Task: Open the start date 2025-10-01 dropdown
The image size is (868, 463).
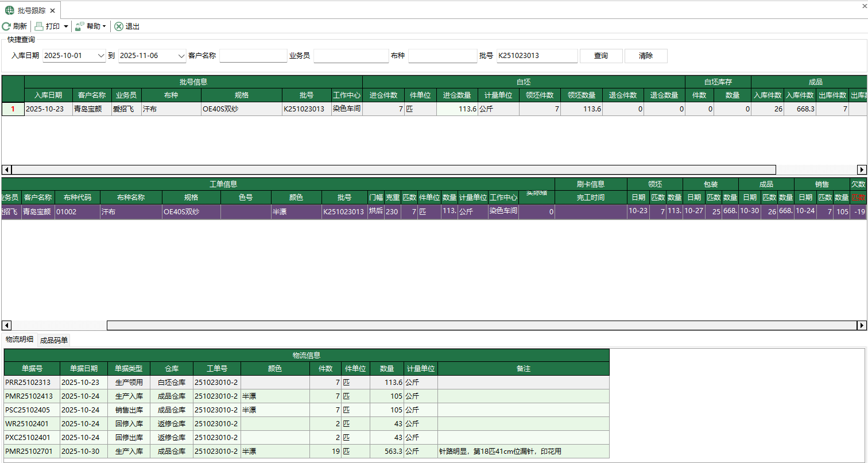Action: tap(101, 56)
